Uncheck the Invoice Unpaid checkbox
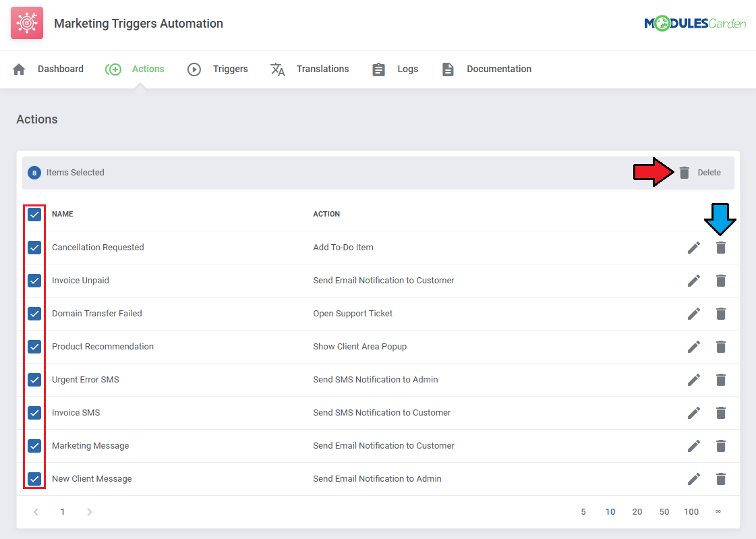 [x=34, y=281]
